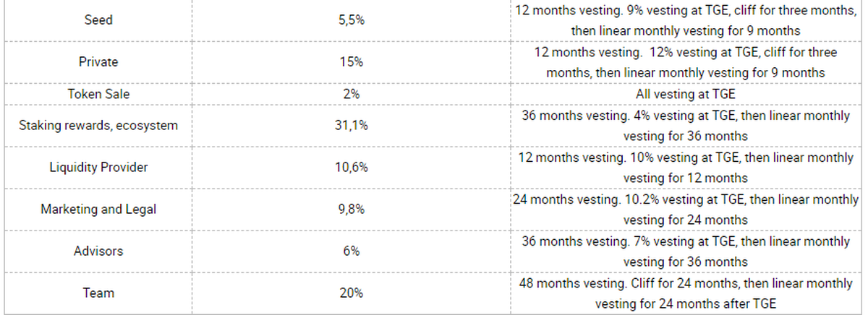The image size is (868, 315).
Task: Click the Liquidity Provider cell
Action: [x=98, y=168]
